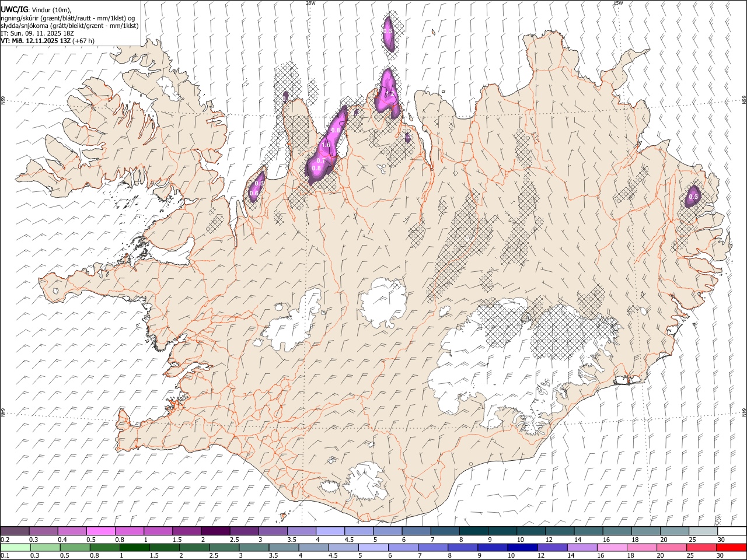Pick top-row legend swatch between 0.2 and 0.3

click(x=15, y=531)
